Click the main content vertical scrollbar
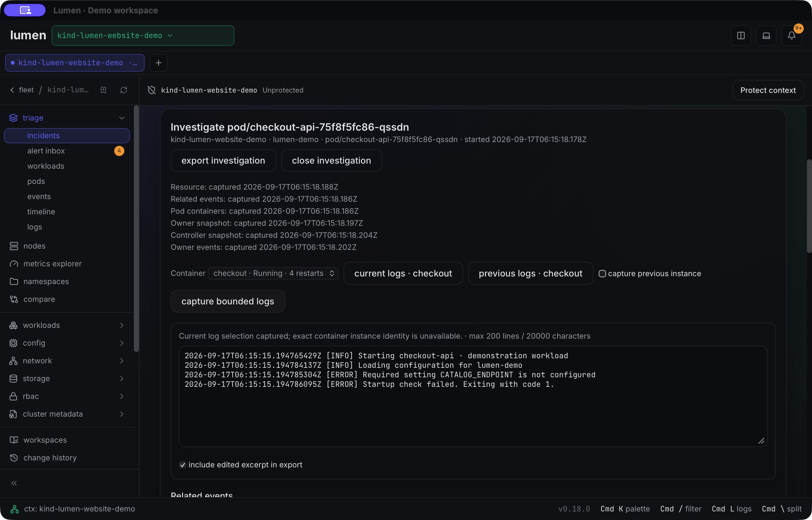The height and width of the screenshot is (520, 812). click(x=809, y=206)
